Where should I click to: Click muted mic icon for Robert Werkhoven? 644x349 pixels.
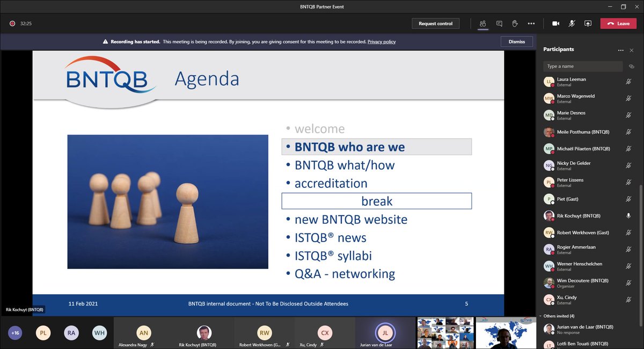(628, 232)
